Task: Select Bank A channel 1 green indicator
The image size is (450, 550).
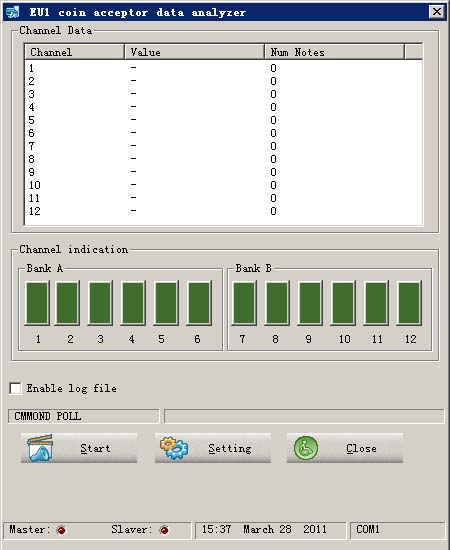Action: tap(37, 303)
